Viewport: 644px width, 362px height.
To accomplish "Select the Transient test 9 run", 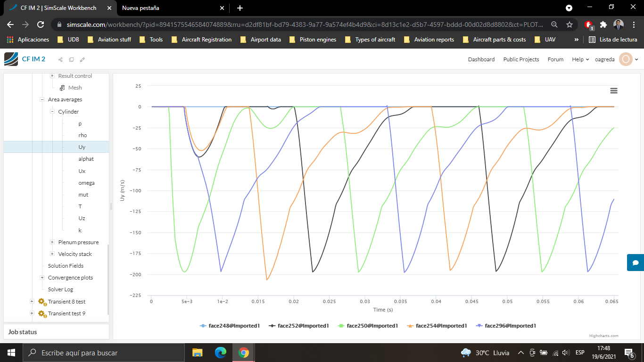I will [66, 313].
